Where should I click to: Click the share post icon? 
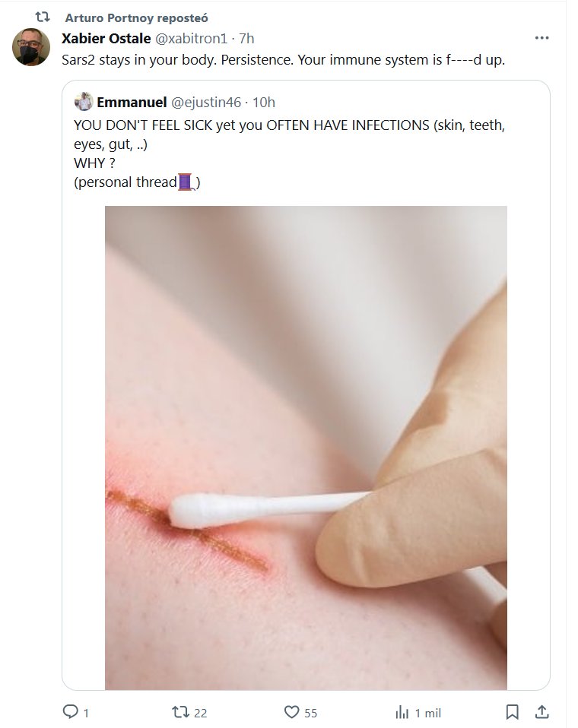(x=541, y=712)
